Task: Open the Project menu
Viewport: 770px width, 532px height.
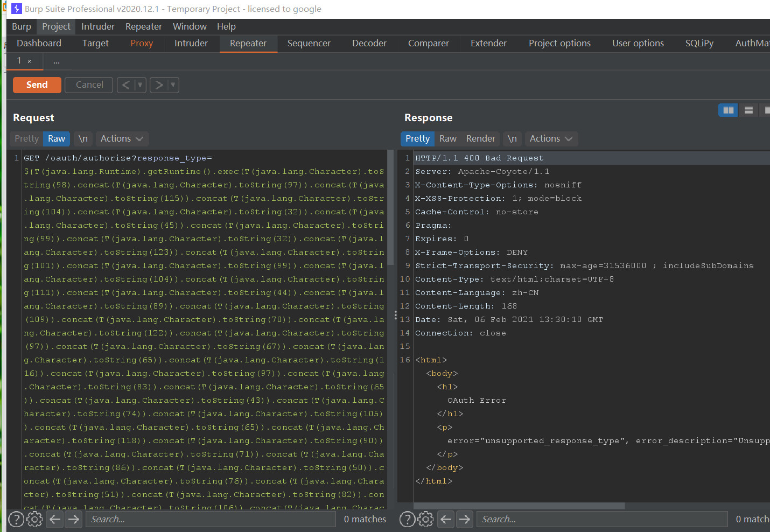Action: (x=56, y=26)
